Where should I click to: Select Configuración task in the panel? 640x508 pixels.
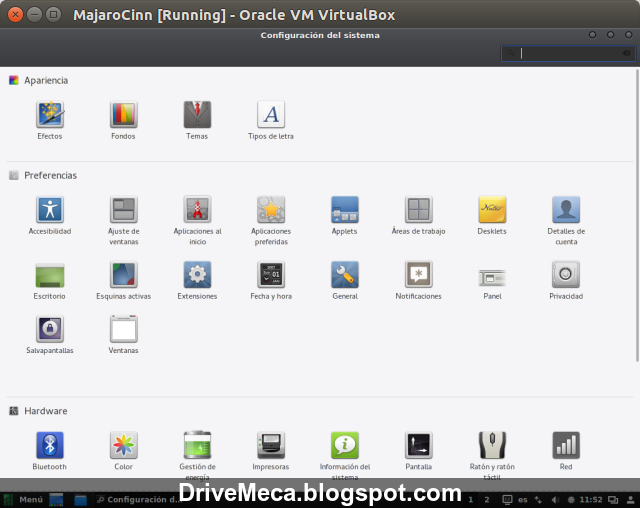(x=139, y=499)
